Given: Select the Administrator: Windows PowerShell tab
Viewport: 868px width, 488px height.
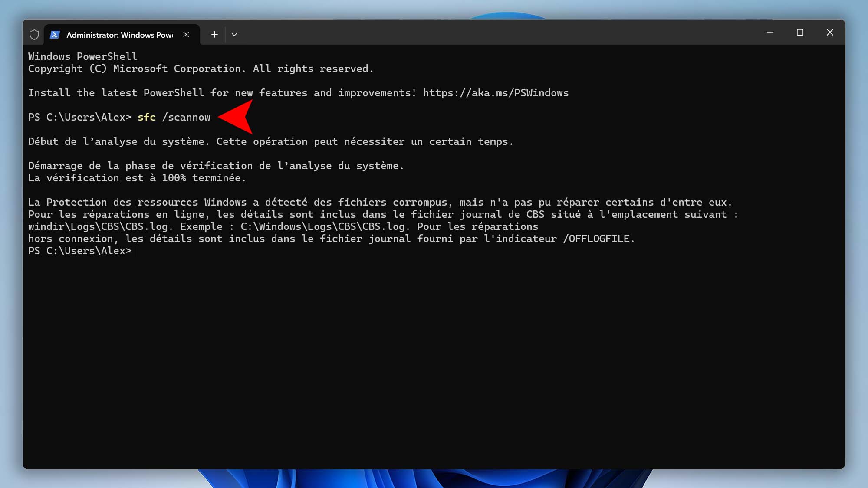Looking at the screenshot, I should 122,35.
